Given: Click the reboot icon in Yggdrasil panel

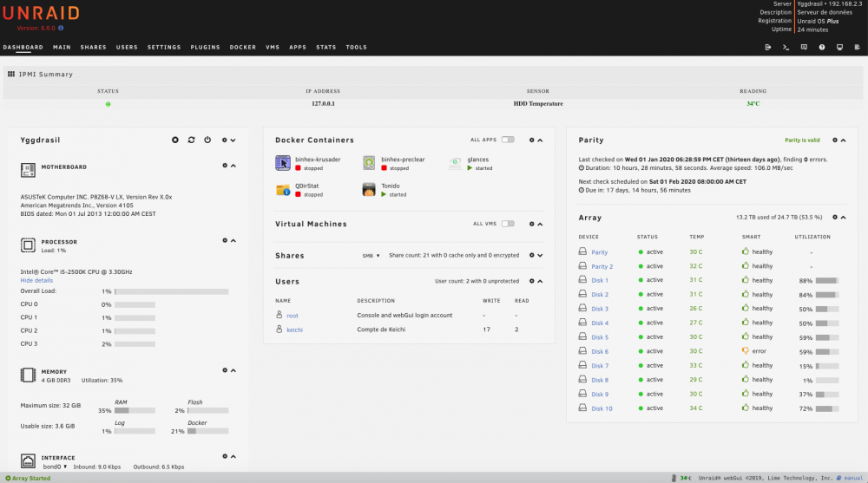Looking at the screenshot, I should 192,140.
